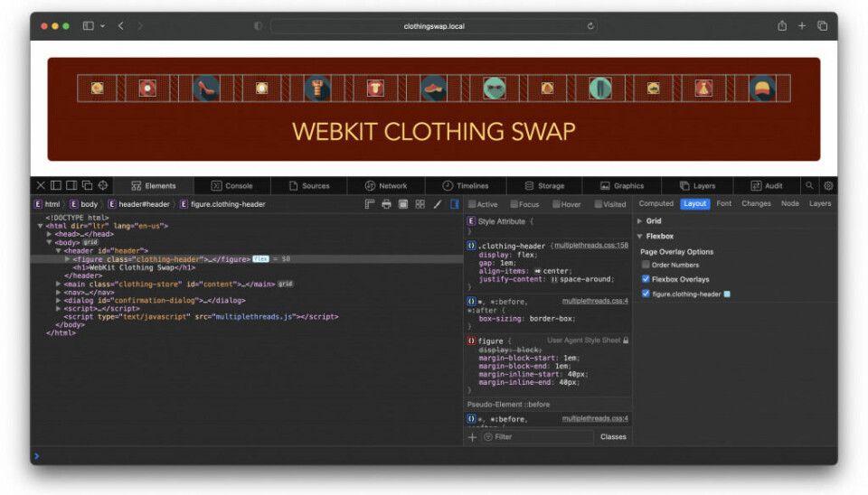Click the red dress icon in the header

pos(703,89)
